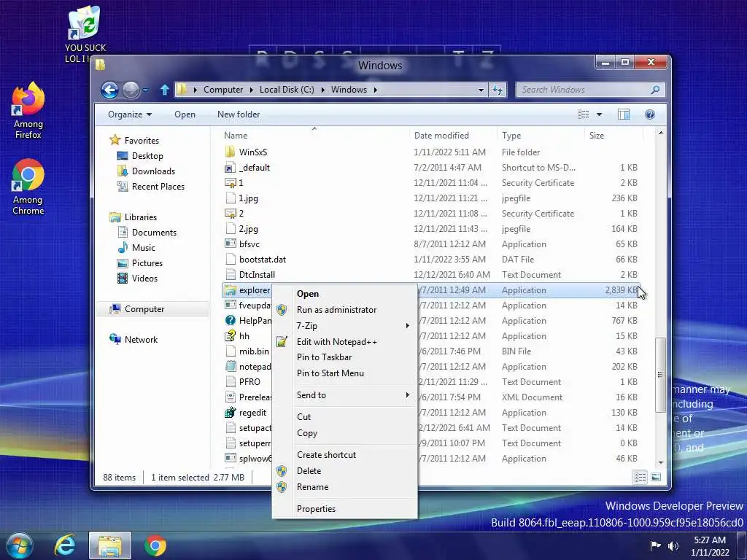The height and width of the screenshot is (560, 747).
Task: Open Recent Places in Favorites
Action: (x=150, y=186)
